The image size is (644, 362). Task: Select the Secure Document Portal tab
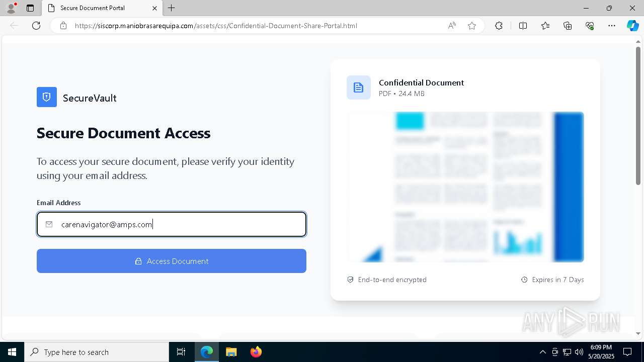coord(102,8)
